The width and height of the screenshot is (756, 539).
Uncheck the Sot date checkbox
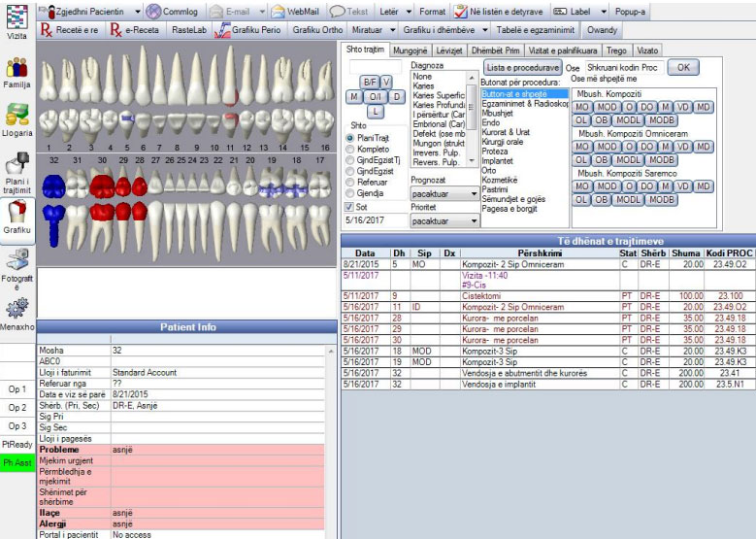pyautogui.click(x=350, y=207)
